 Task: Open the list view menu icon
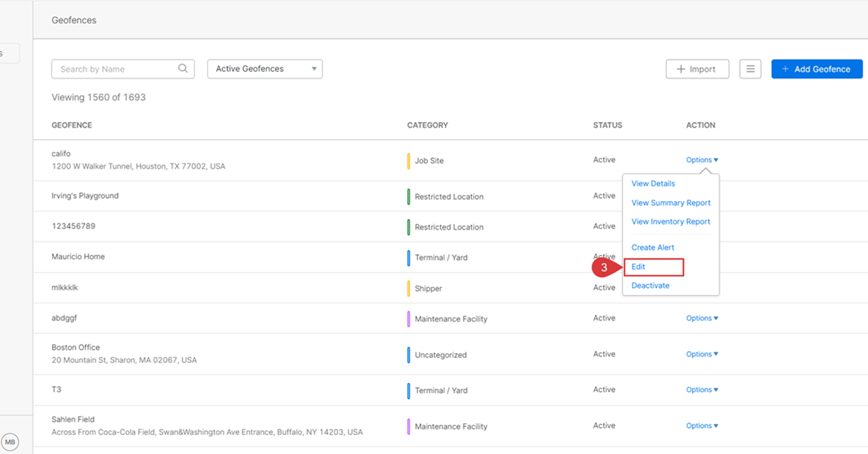click(750, 69)
